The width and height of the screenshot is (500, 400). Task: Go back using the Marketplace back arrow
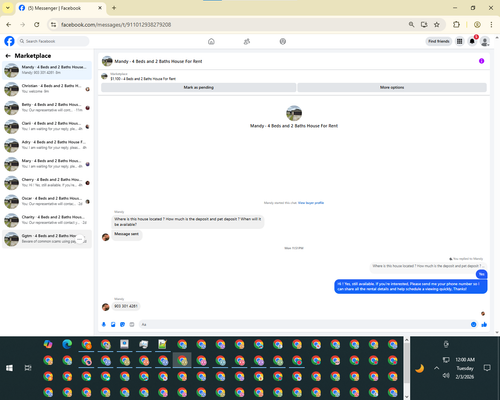pyautogui.click(x=8, y=56)
